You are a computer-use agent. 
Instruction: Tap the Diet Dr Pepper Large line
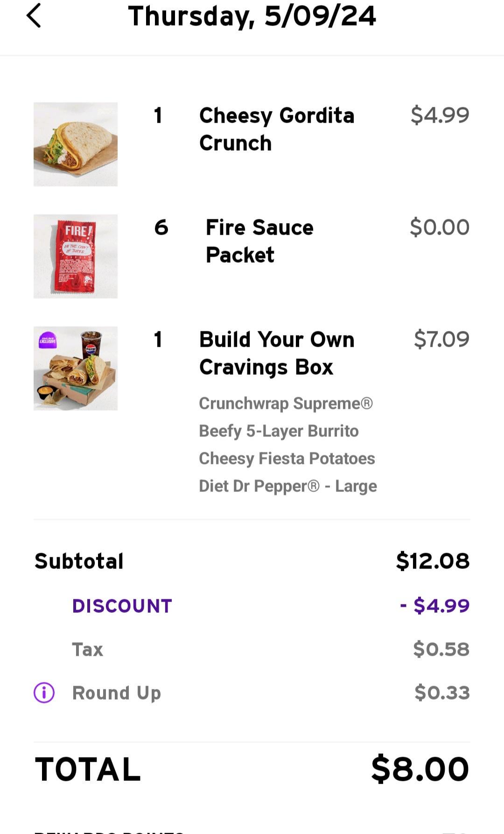pyautogui.click(x=287, y=486)
